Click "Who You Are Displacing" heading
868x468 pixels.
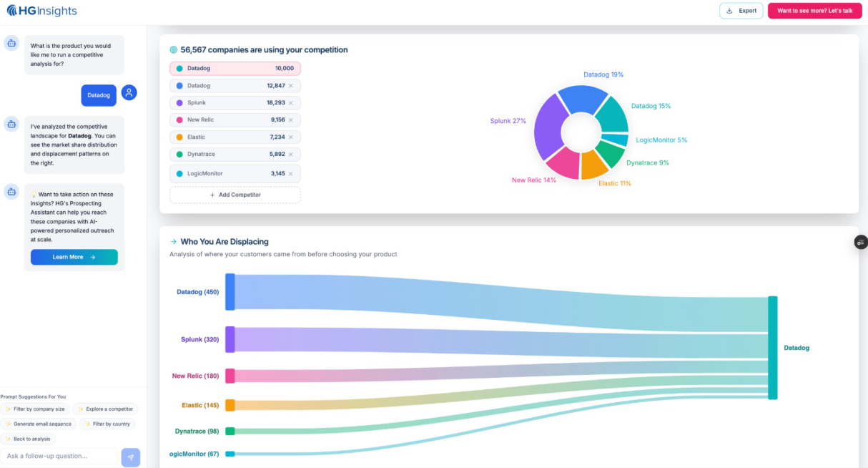point(225,242)
